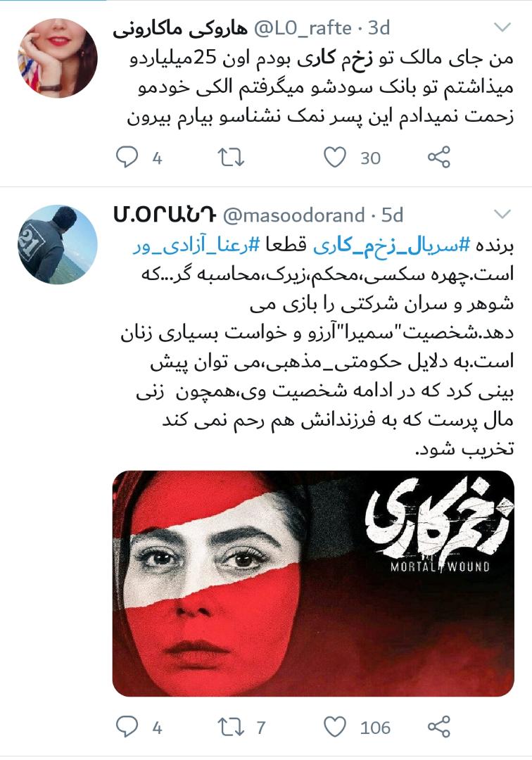This screenshot has height=760, width=532.
Task: Like the @L0_rafte tweet
Action: pyautogui.click(x=335, y=158)
